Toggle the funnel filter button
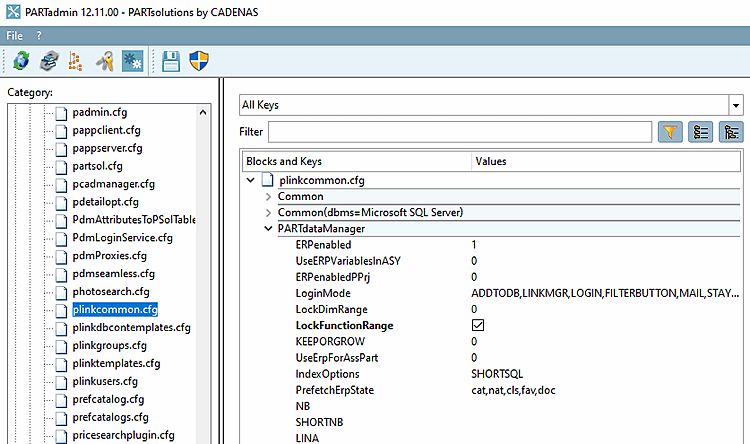Viewport: 750px width, 444px height. 669,132
